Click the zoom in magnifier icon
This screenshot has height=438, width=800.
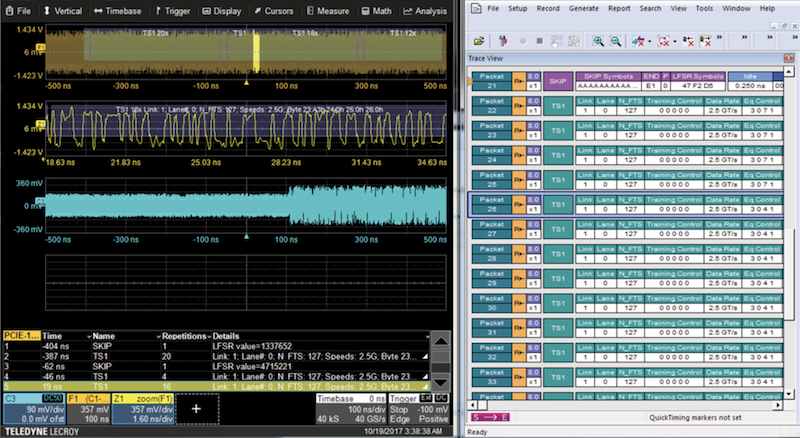598,42
